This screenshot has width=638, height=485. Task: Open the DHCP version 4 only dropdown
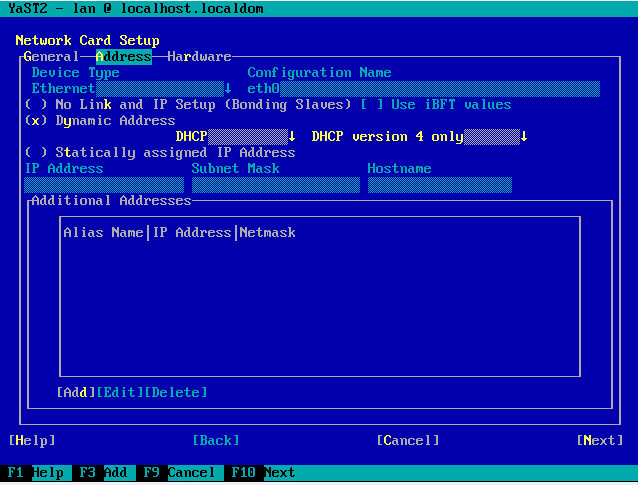(420, 136)
